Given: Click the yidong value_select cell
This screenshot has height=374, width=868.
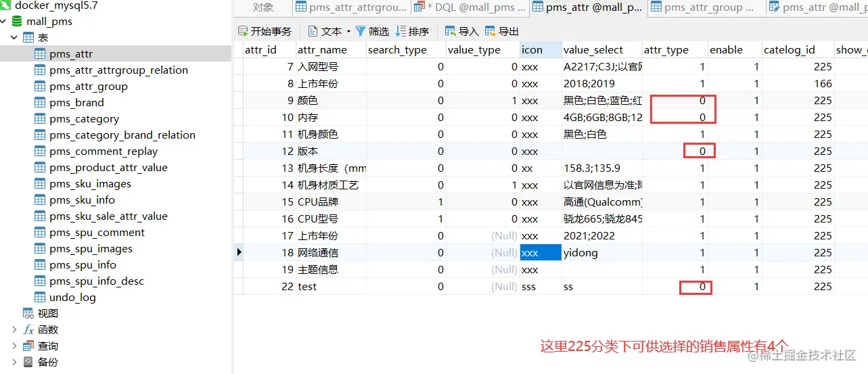Looking at the screenshot, I should click(x=602, y=252).
